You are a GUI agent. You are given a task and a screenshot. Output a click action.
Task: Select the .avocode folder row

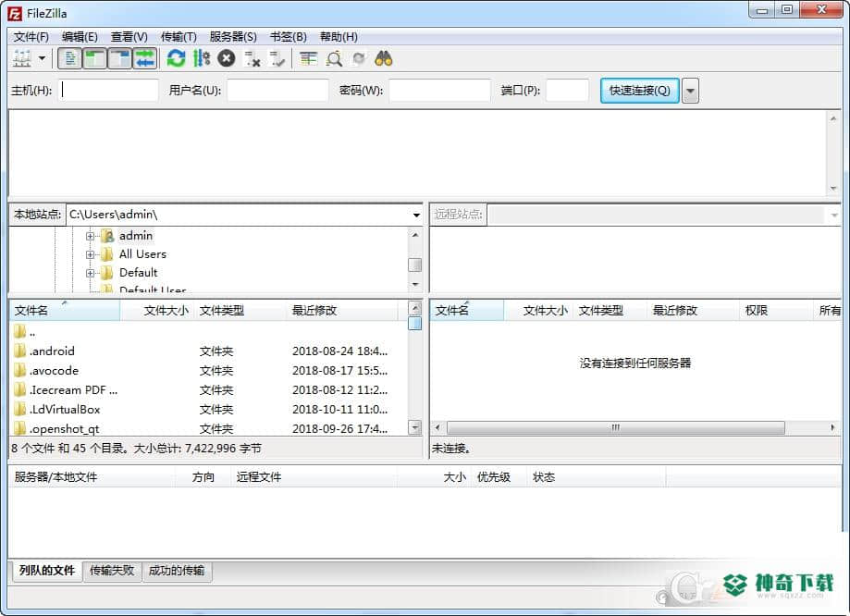coord(208,371)
